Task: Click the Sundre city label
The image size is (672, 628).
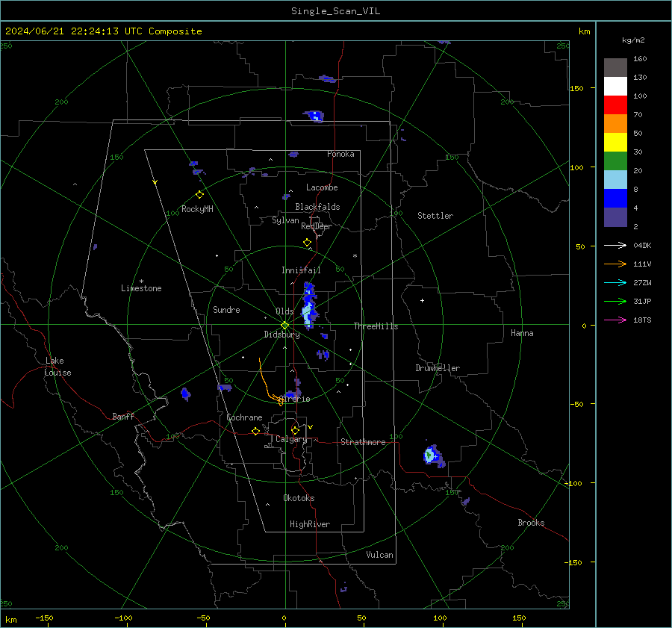Action: tap(226, 309)
